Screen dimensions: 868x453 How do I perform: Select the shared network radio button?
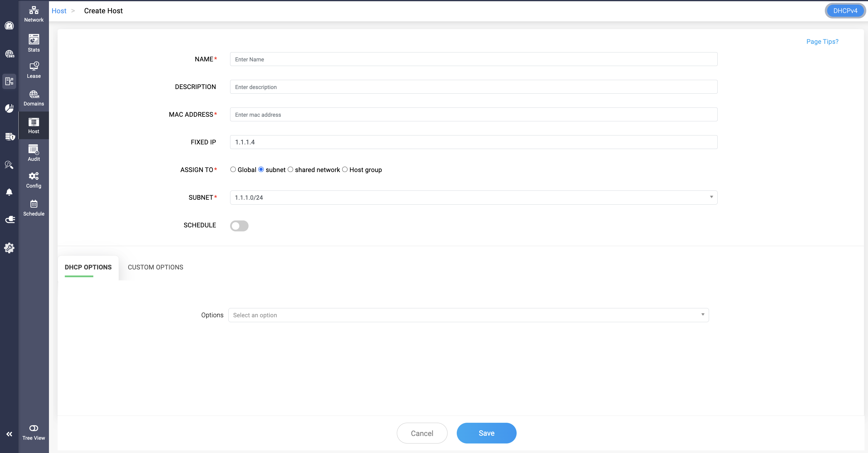(x=290, y=169)
